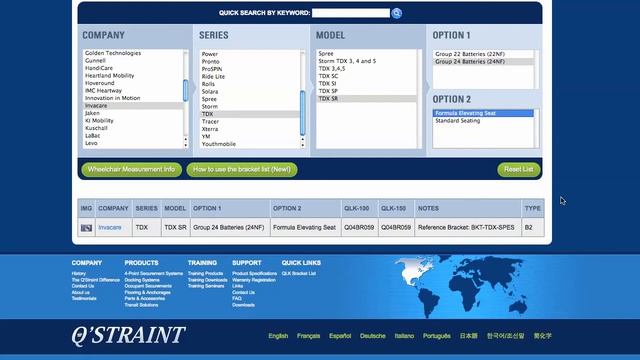Image resolution: width=640 pixels, height=360 pixels.
Task: Open Testimonials footer link
Action: coord(84,298)
